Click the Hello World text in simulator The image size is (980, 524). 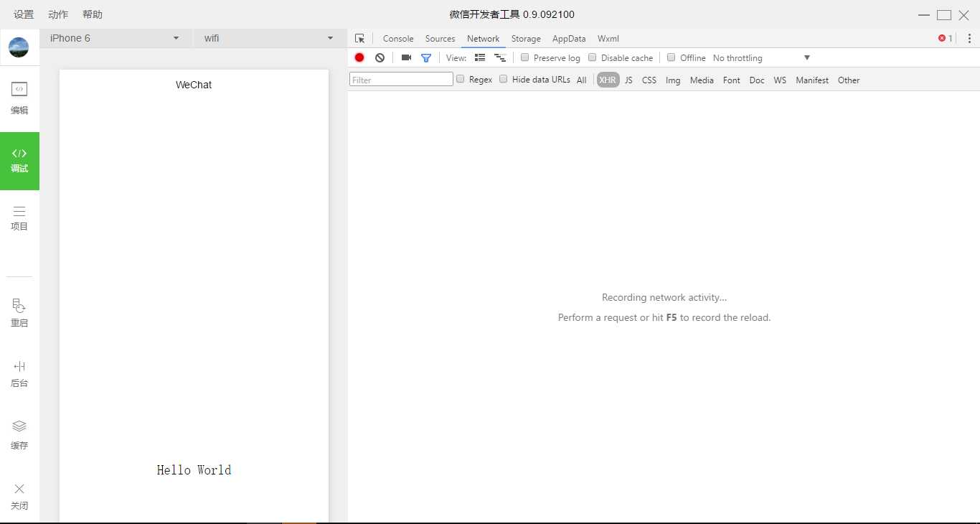coord(194,470)
